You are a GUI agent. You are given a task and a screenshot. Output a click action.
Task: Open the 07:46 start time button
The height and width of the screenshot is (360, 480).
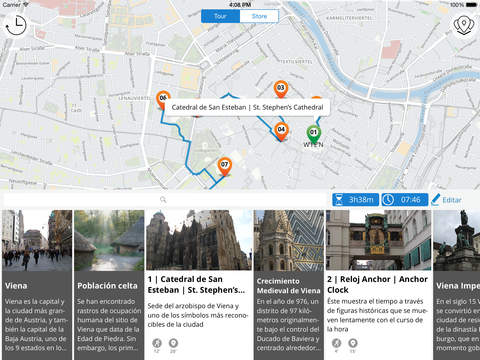405,200
